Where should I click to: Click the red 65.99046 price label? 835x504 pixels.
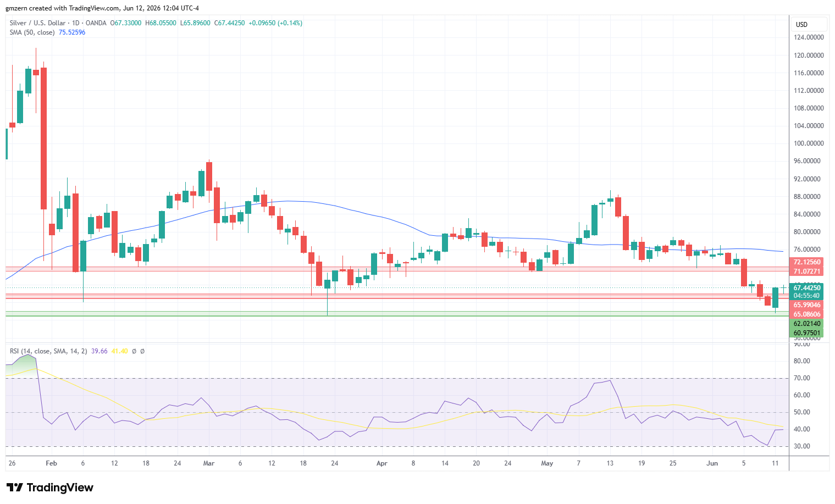[x=807, y=305]
